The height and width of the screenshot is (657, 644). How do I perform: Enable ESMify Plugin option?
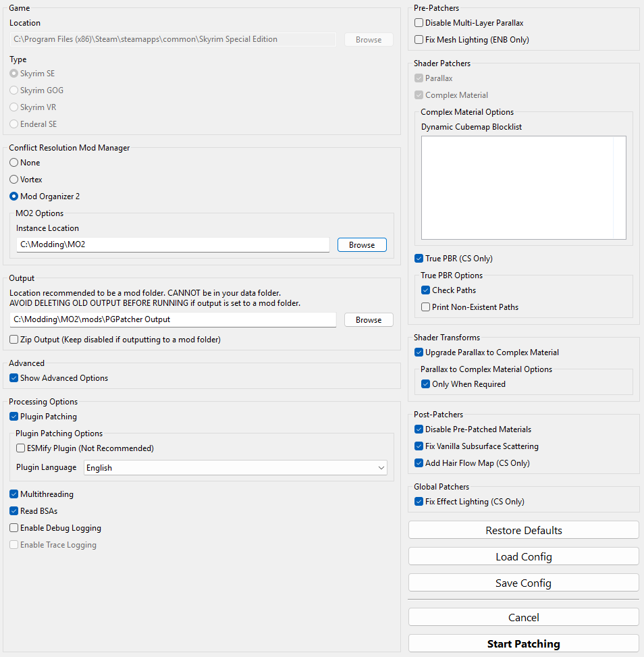[20, 448]
